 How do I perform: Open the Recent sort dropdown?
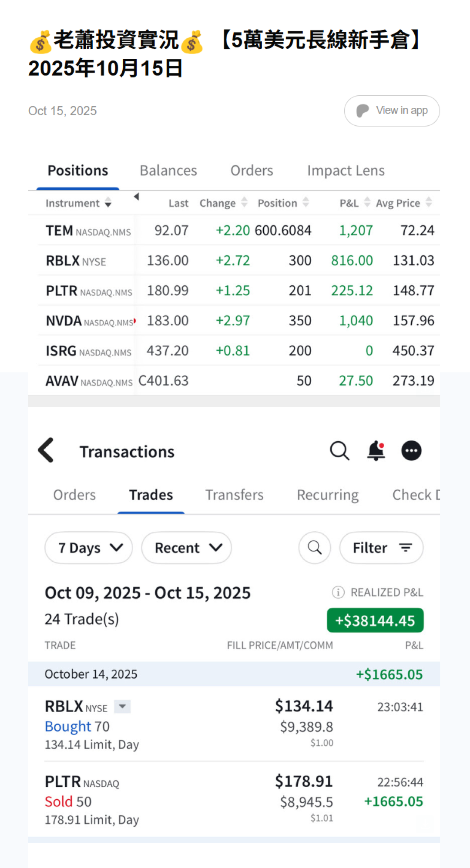(x=187, y=548)
